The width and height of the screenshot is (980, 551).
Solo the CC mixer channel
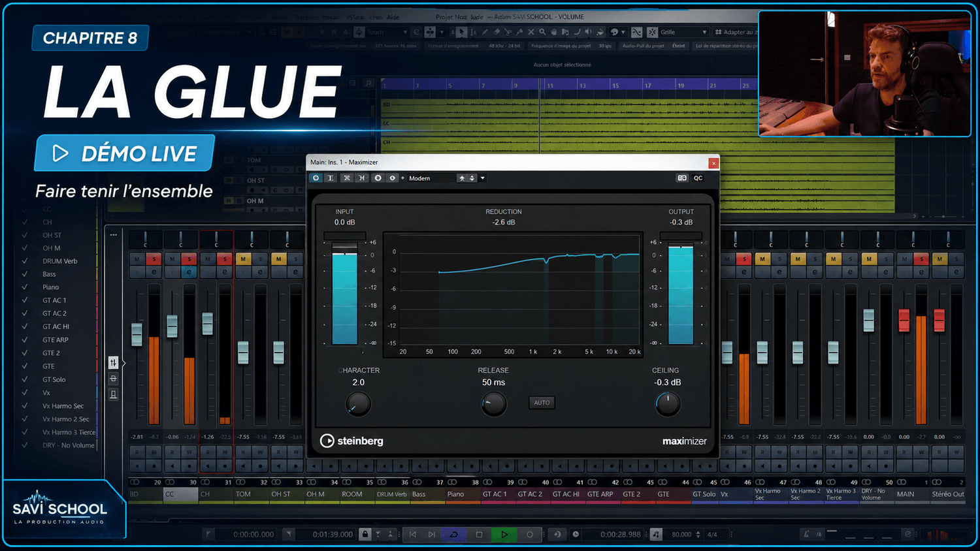(x=189, y=259)
